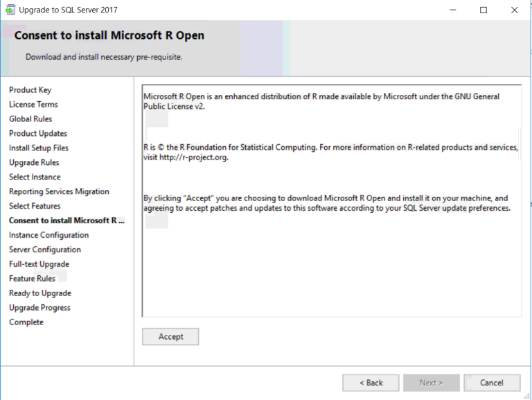Choose the Select Instance step
The height and width of the screenshot is (400, 532).
tap(35, 177)
